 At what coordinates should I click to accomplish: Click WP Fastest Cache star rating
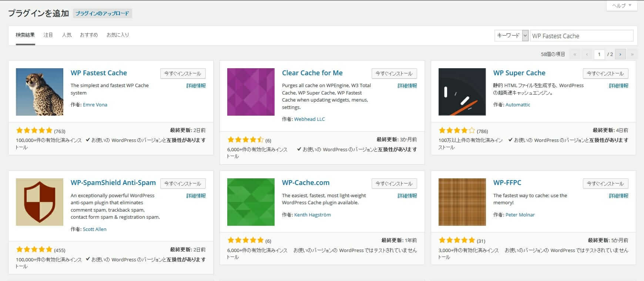(x=34, y=130)
